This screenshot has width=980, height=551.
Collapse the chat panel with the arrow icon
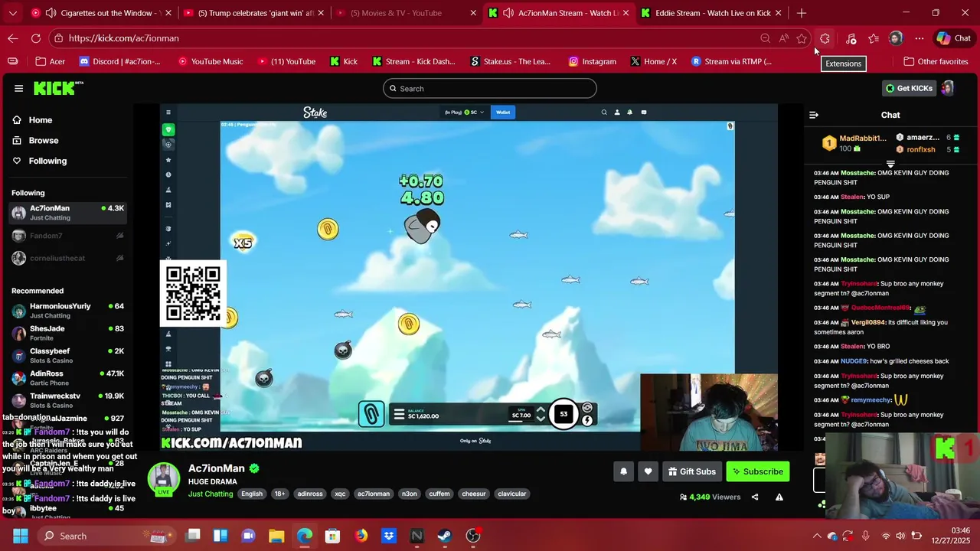(x=814, y=115)
